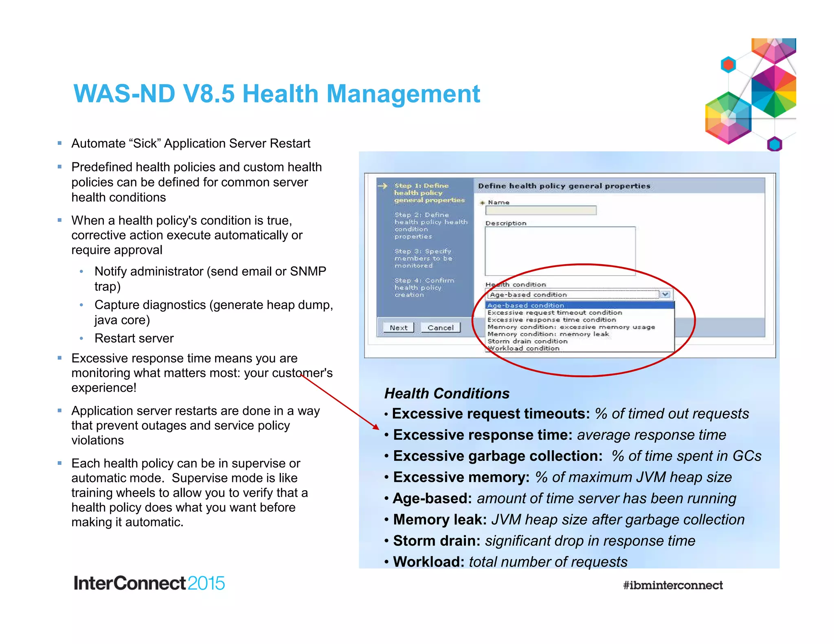Click the Cancel button in the wizard

coord(440,328)
